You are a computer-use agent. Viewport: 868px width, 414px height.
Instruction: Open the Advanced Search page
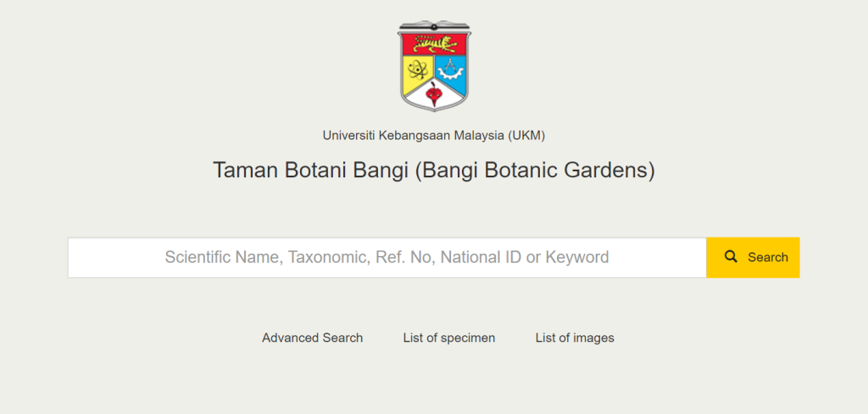[x=312, y=338]
